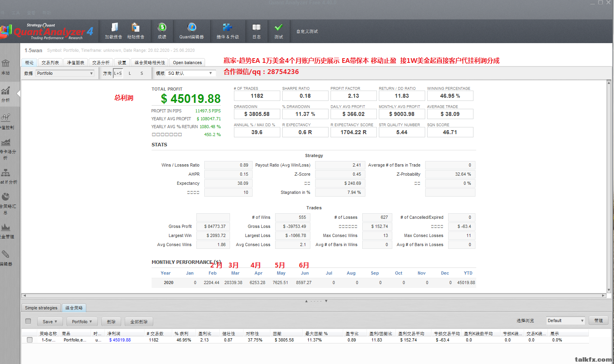614x364 pixels.
Task: Tick the checkbox for the 1-5w... strategy row
Action: click(30, 340)
